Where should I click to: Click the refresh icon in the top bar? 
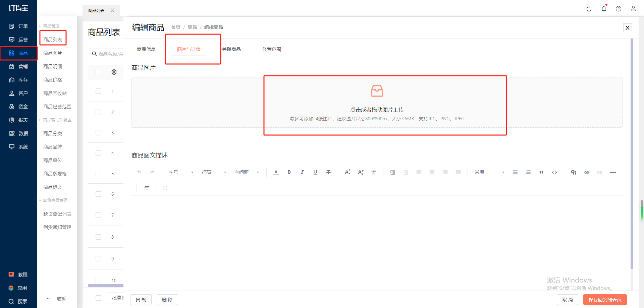(x=589, y=9)
